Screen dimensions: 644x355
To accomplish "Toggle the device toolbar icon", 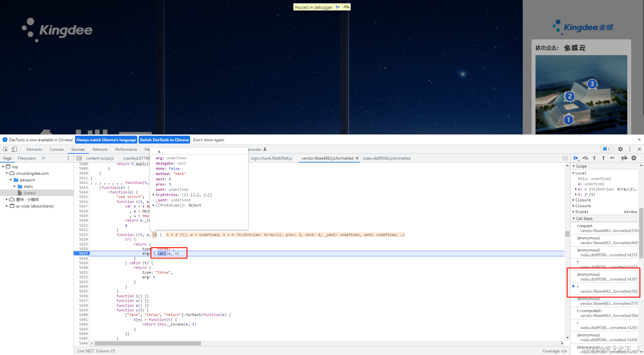I will (14, 149).
